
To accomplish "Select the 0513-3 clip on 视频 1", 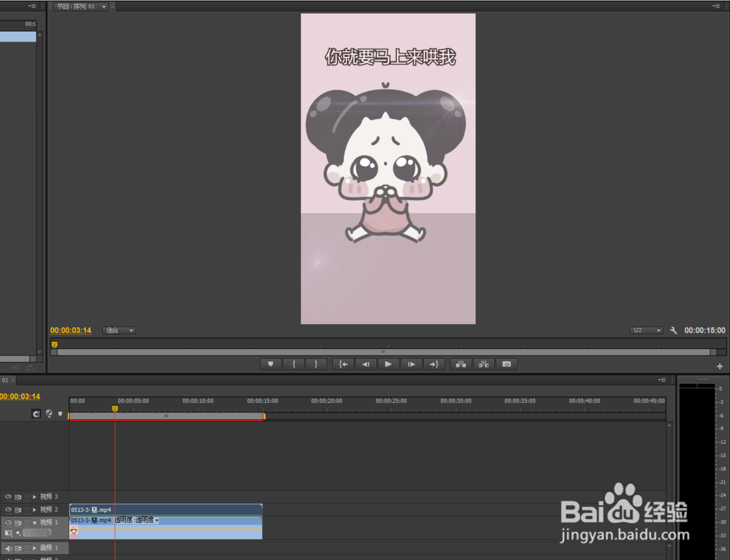I will click(x=166, y=528).
